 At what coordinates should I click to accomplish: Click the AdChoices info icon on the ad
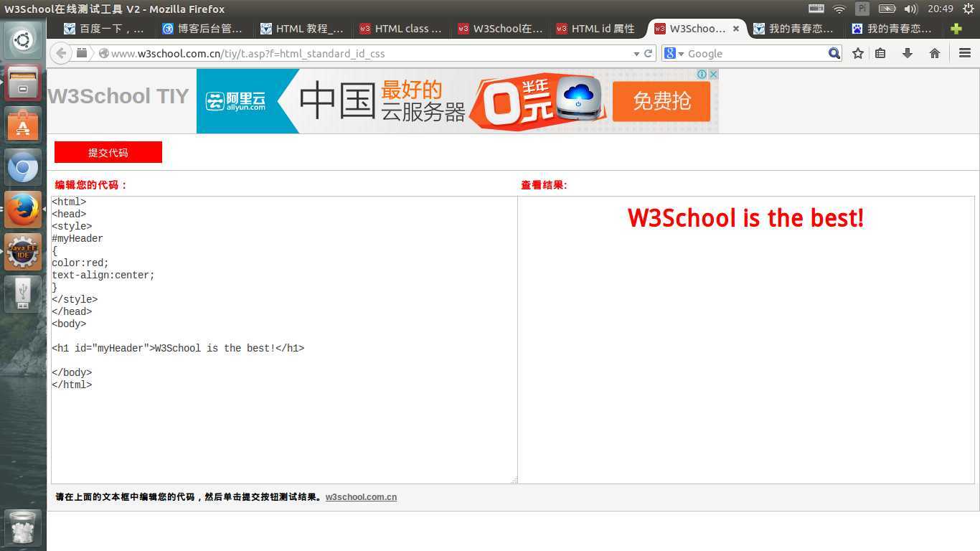click(x=703, y=74)
